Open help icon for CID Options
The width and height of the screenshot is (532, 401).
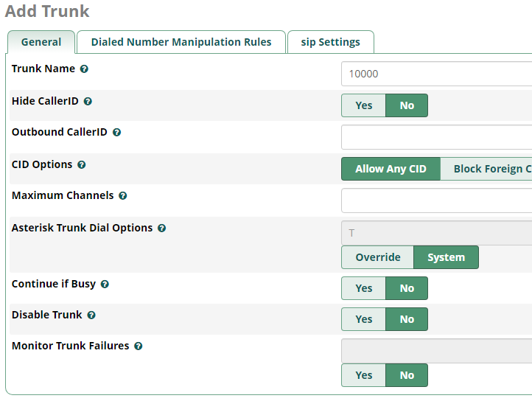[x=82, y=165]
